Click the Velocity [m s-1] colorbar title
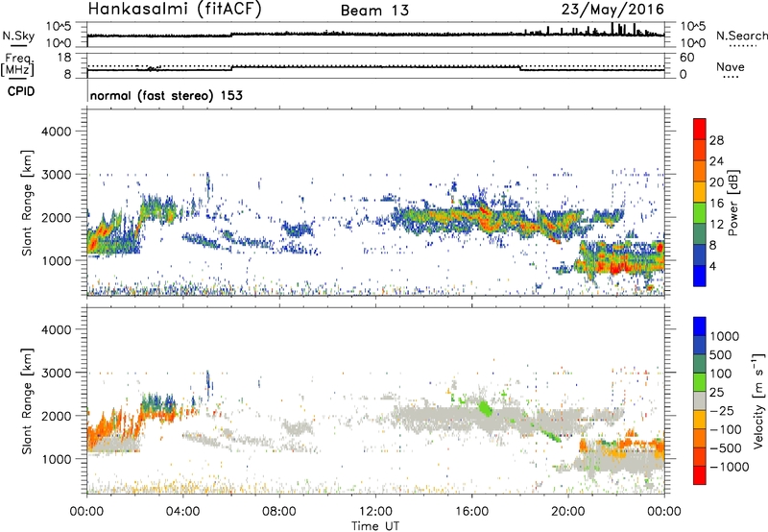 coord(758,400)
